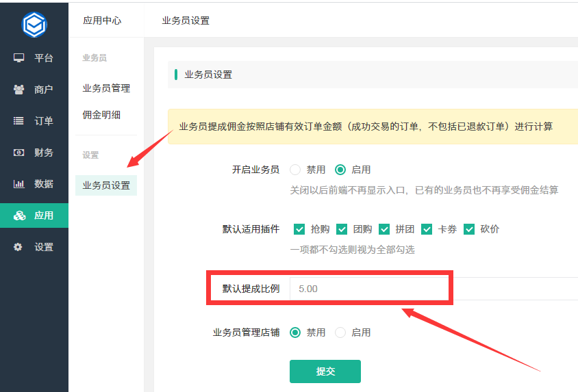The width and height of the screenshot is (578, 392).
Task: Open 业务员管理 in the submenu
Action: (x=106, y=88)
